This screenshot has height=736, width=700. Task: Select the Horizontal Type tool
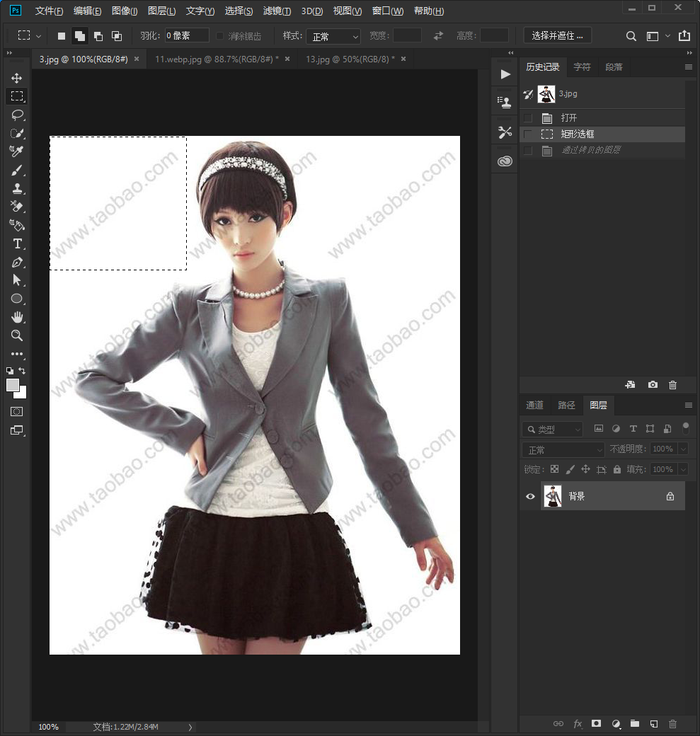click(17, 243)
